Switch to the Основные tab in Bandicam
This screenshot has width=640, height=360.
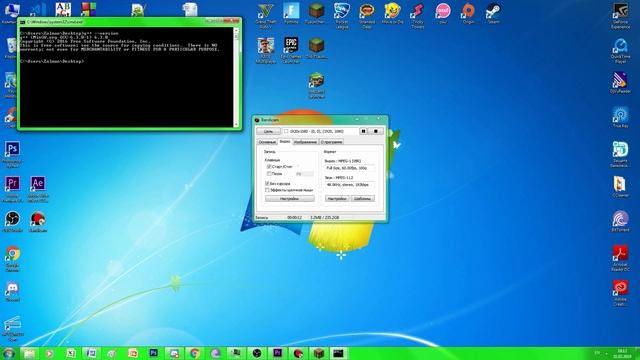coord(267,142)
